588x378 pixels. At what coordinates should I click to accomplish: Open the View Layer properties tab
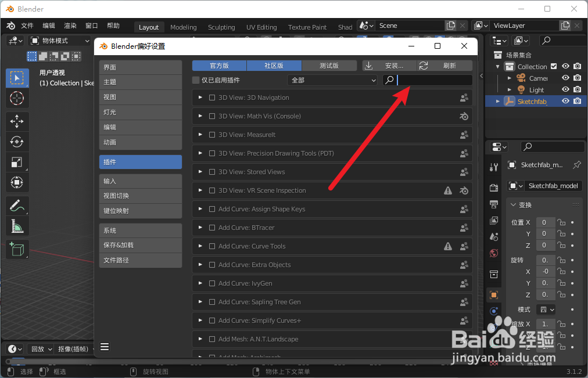[x=494, y=221]
